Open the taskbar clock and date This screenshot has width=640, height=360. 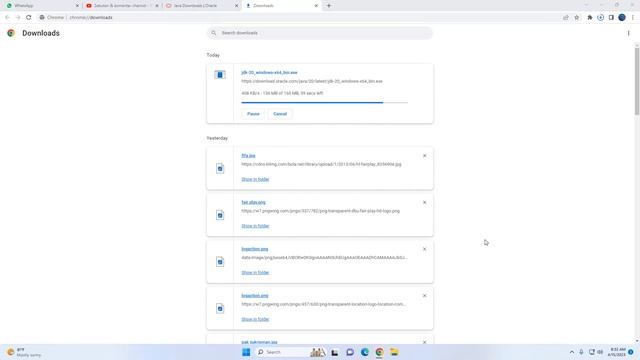click(617, 352)
